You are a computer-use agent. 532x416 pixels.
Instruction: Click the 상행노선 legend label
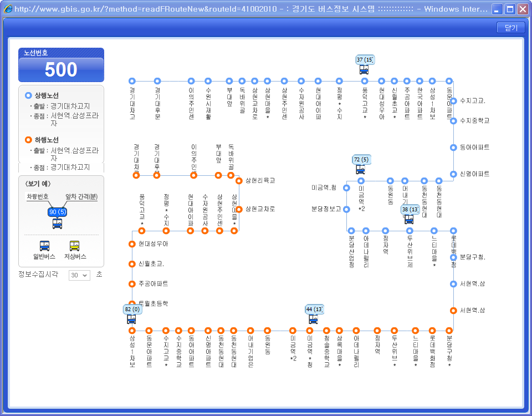point(47,95)
